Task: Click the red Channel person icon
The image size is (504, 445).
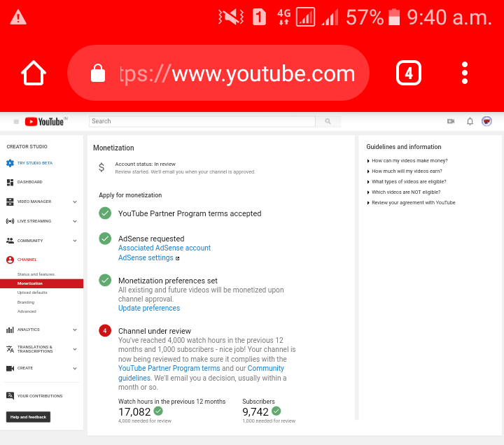Action: (10, 260)
